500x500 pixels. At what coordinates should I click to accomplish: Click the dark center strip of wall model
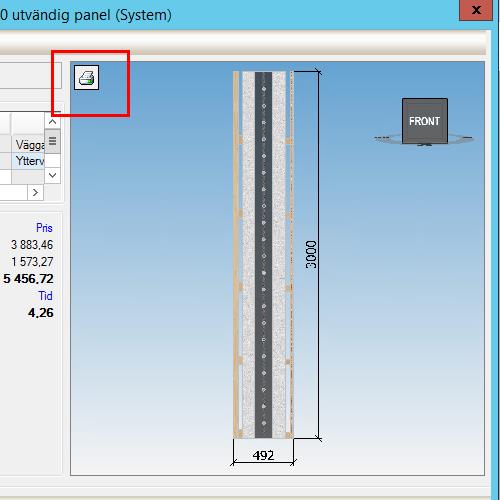263,255
